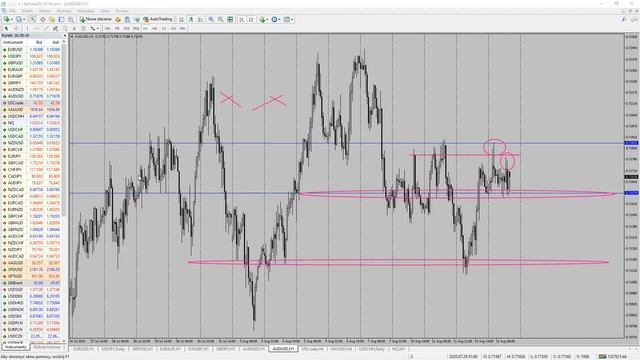Select USDPLN row in Market Watch
The width and height of the screenshot is (640, 360).
click(32, 323)
